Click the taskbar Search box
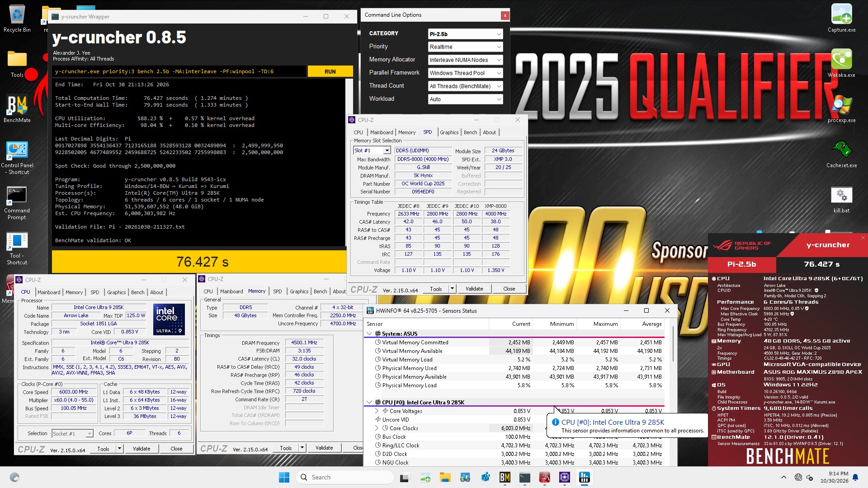Image resolution: width=868 pixels, height=488 pixels. 344,477
